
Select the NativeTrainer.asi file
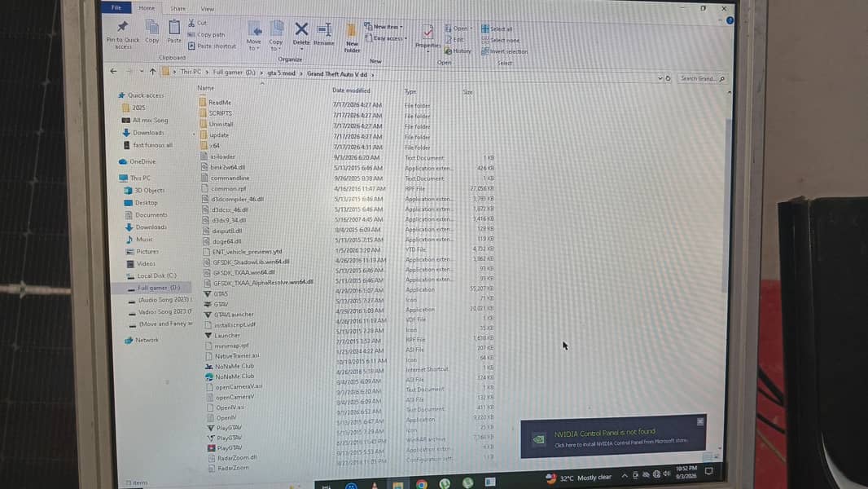[233, 355]
